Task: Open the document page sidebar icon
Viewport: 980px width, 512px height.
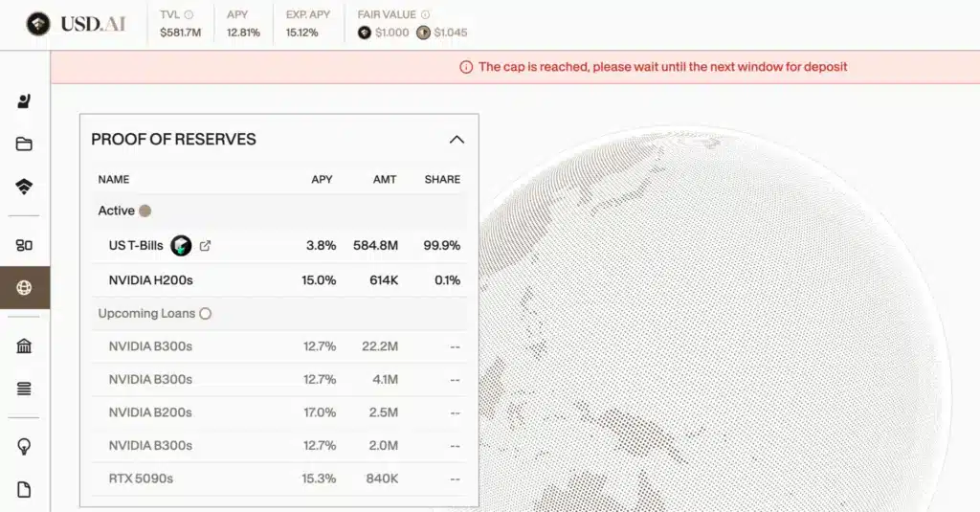Action: coord(24,489)
